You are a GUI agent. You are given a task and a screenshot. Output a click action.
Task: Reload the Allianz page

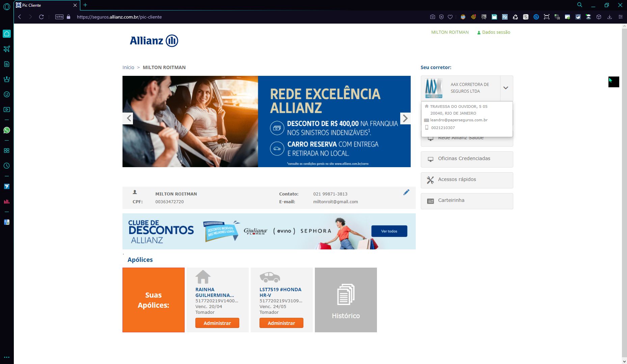click(42, 17)
